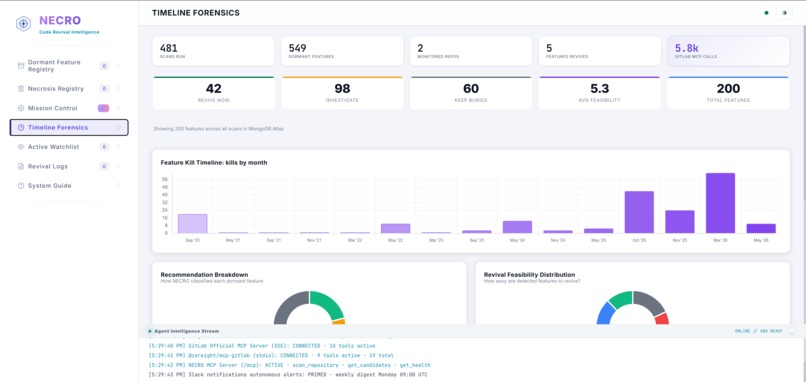The width and height of the screenshot is (806, 382).
Task: Open the Active Watchlist section
Action: (x=69, y=147)
